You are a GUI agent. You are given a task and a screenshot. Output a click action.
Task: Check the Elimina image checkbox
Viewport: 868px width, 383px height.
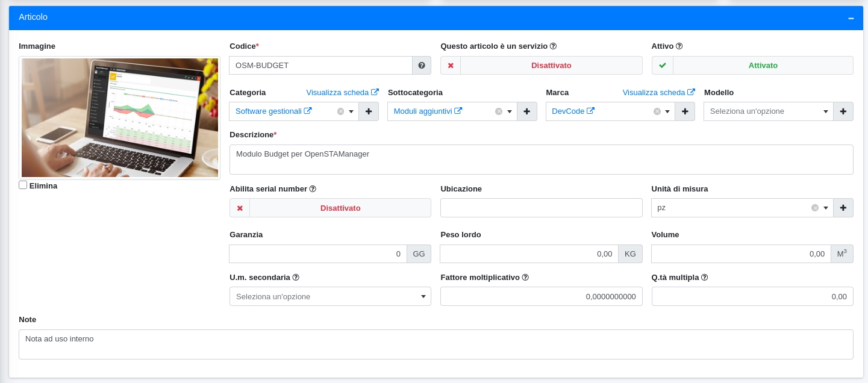click(x=23, y=185)
